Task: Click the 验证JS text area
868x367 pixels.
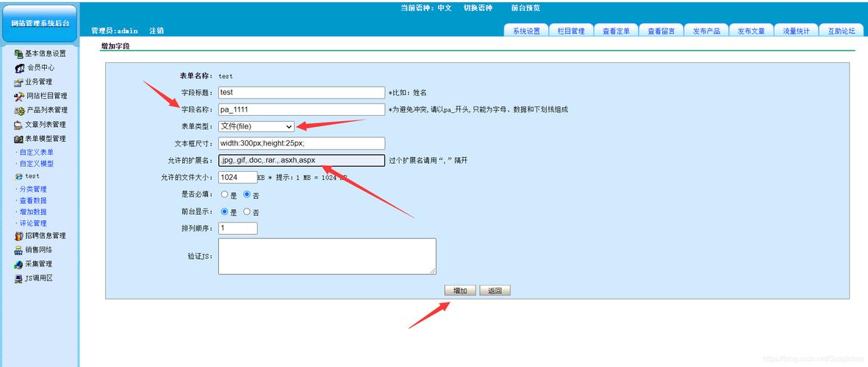Action: pyautogui.click(x=327, y=256)
